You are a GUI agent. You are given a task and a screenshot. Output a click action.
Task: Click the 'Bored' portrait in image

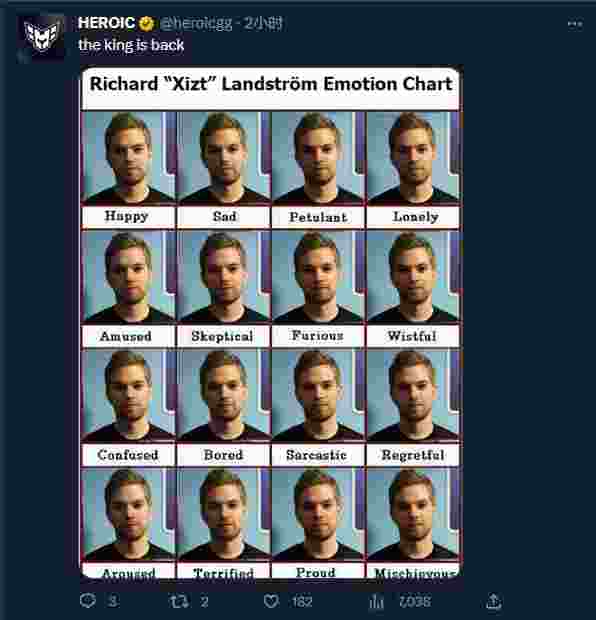pyautogui.click(x=223, y=395)
